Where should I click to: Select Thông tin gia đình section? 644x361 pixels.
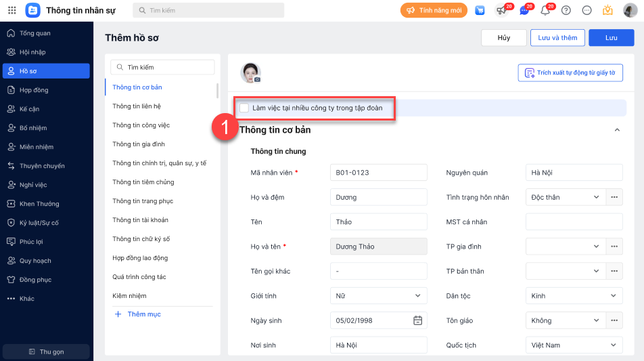tap(139, 144)
